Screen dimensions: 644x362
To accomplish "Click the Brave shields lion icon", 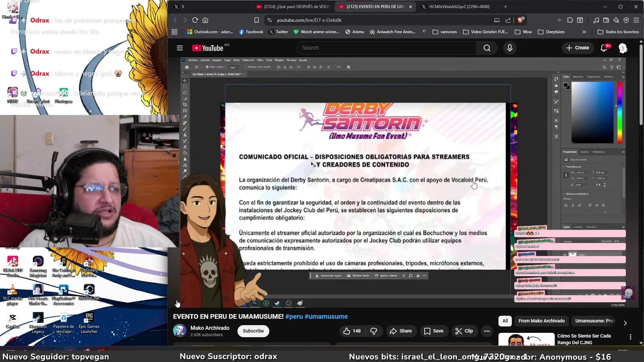I will pyautogui.click(x=520, y=20).
